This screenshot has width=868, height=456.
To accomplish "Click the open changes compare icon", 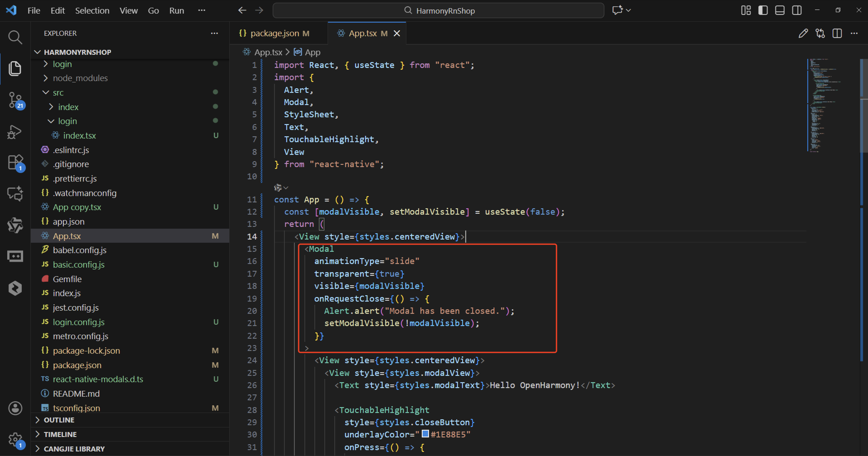I will pos(820,33).
